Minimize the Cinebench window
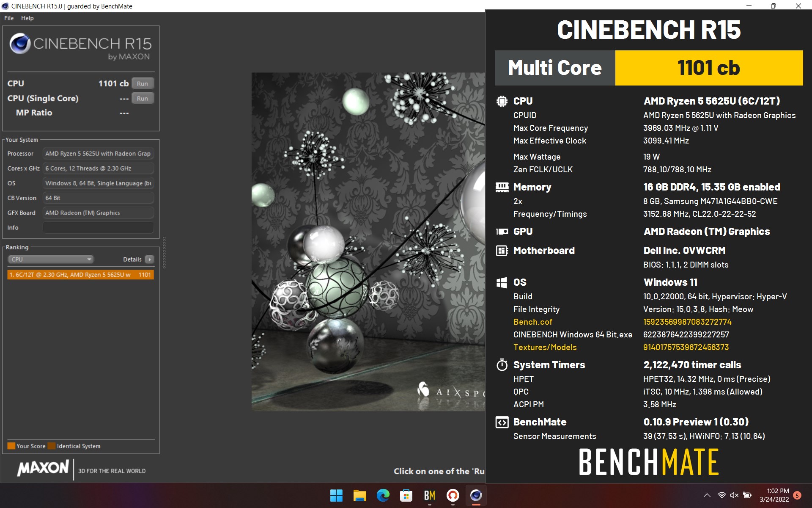The image size is (812, 508). tap(749, 6)
